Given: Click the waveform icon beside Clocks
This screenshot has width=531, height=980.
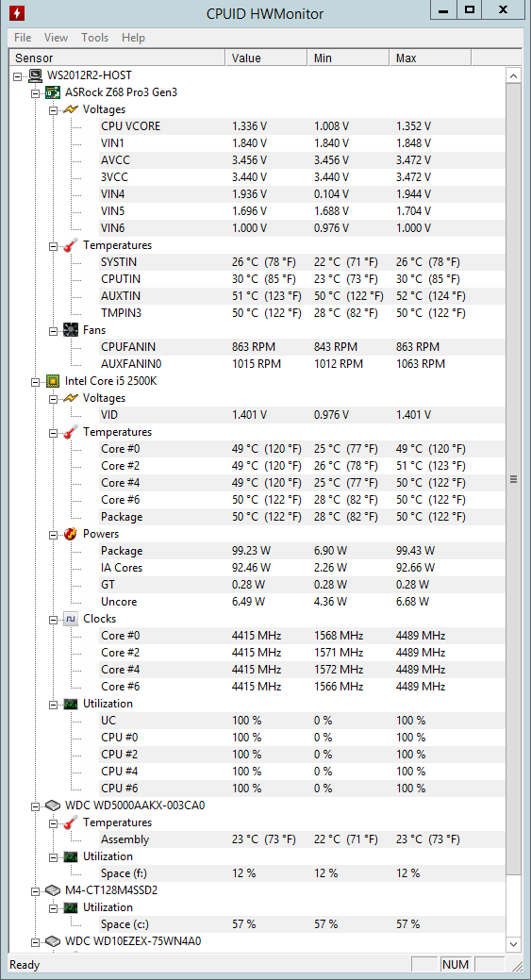Looking at the screenshot, I should (71, 619).
